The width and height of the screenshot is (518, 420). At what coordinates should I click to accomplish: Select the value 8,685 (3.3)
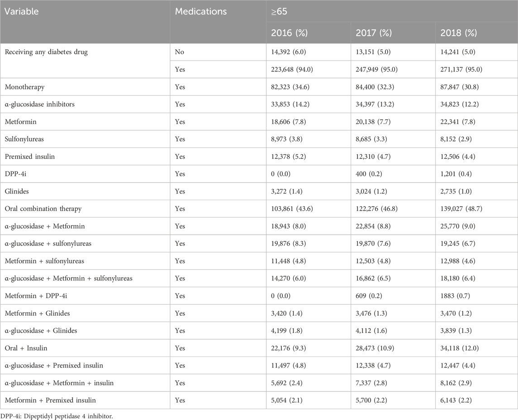click(x=371, y=139)
